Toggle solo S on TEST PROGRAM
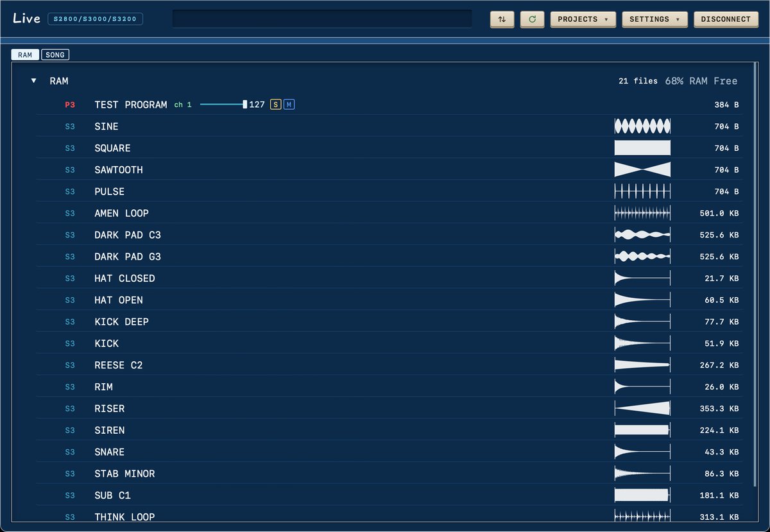 click(x=275, y=105)
